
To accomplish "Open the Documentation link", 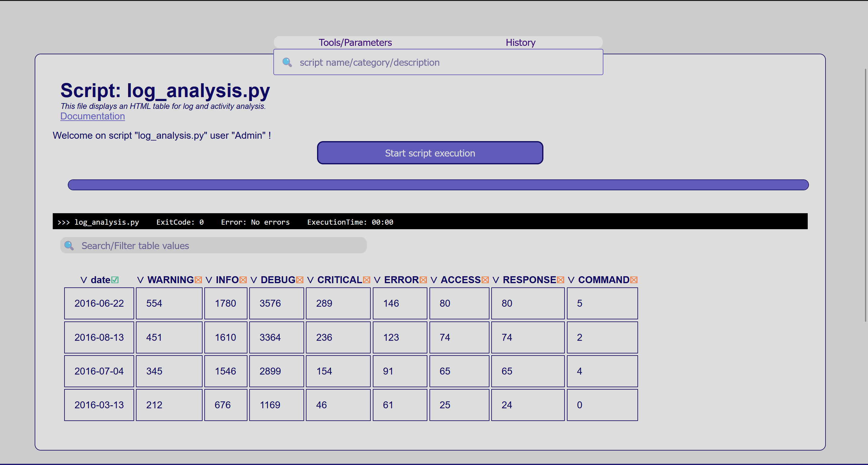I will click(92, 116).
